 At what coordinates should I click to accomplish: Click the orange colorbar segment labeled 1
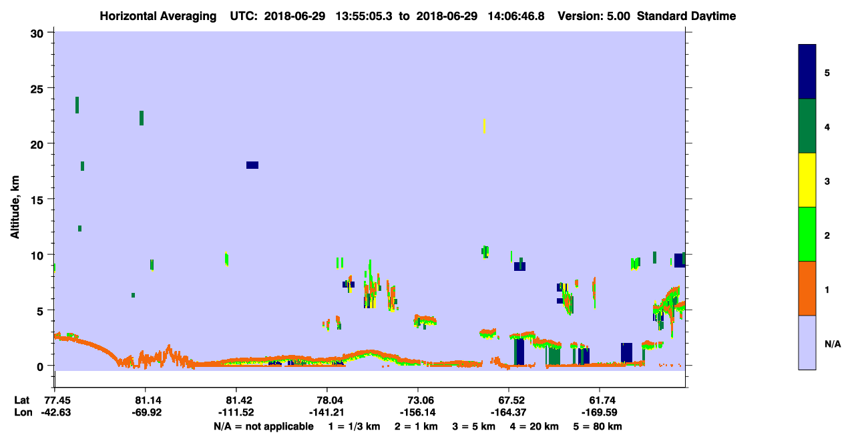(807, 288)
